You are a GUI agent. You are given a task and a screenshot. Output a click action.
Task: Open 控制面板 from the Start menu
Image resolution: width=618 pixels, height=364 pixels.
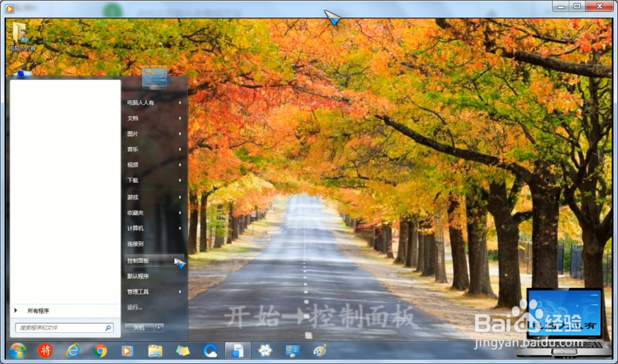154,260
